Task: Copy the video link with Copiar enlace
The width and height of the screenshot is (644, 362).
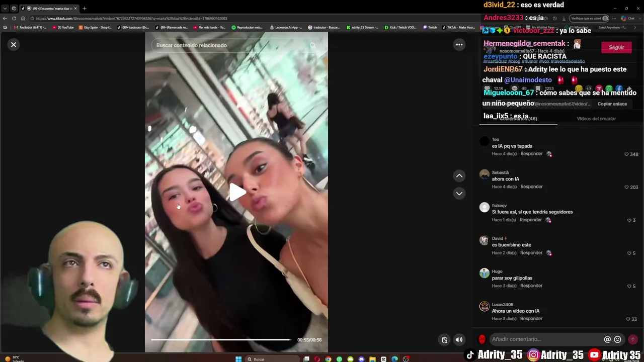Action: [612, 104]
